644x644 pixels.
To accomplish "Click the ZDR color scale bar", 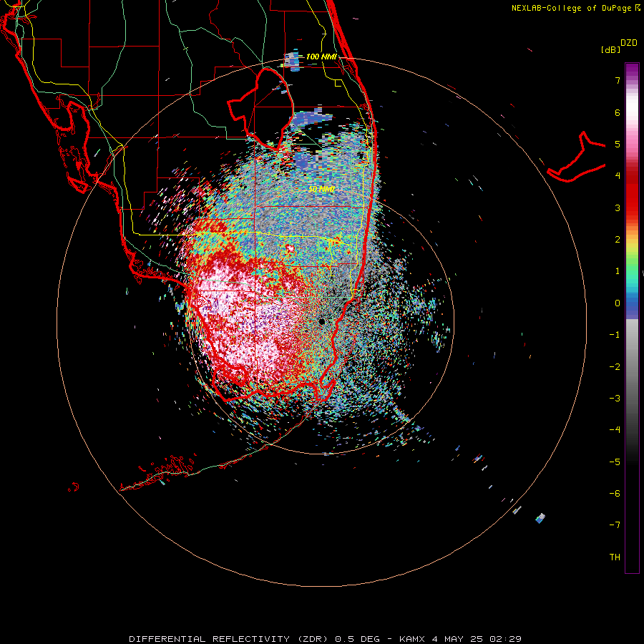I will pos(632,318).
